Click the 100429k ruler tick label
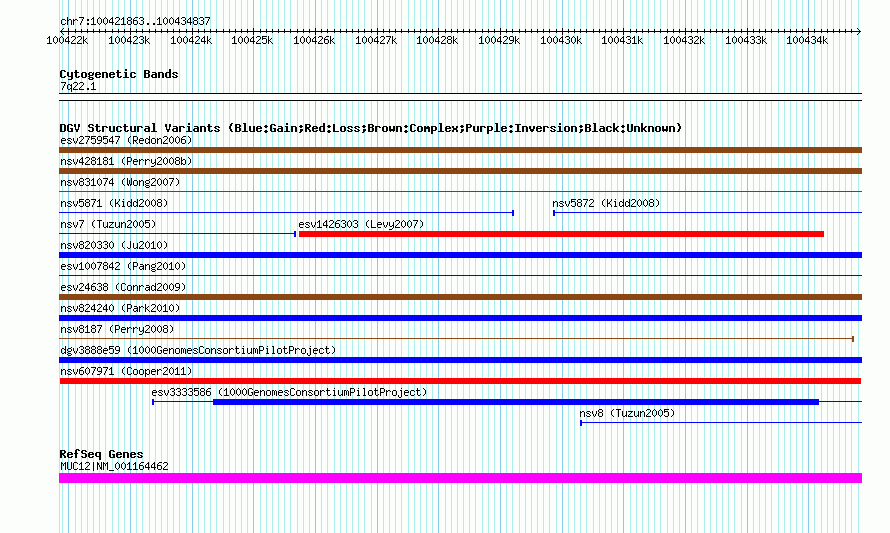 pyautogui.click(x=499, y=40)
